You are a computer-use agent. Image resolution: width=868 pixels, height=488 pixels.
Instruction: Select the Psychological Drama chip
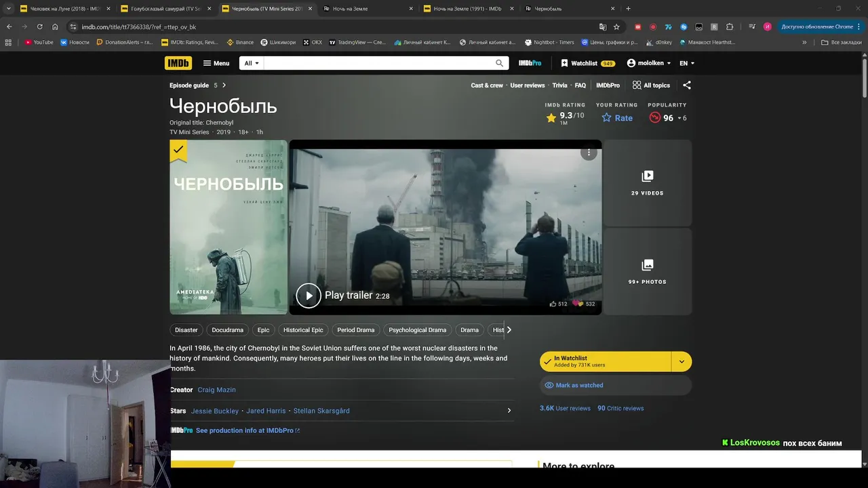click(x=417, y=330)
